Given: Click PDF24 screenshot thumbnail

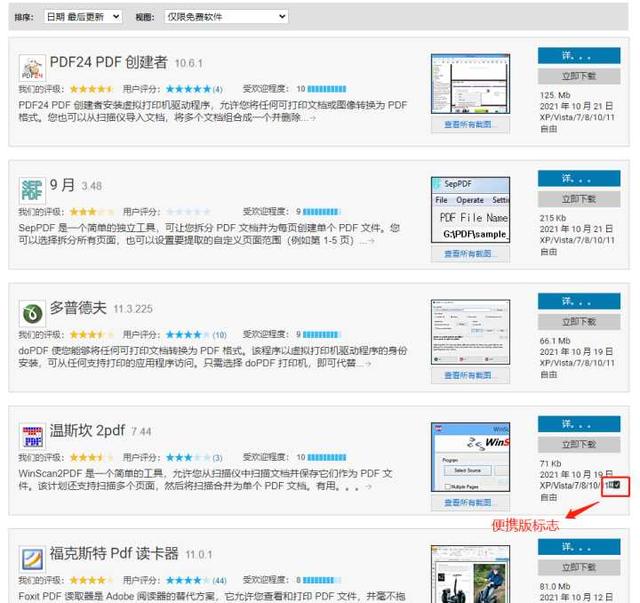Looking at the screenshot, I should pos(471,84).
